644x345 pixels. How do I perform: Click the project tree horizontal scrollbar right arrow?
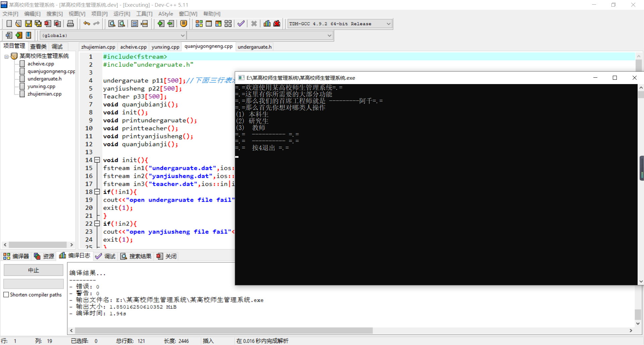click(71, 245)
